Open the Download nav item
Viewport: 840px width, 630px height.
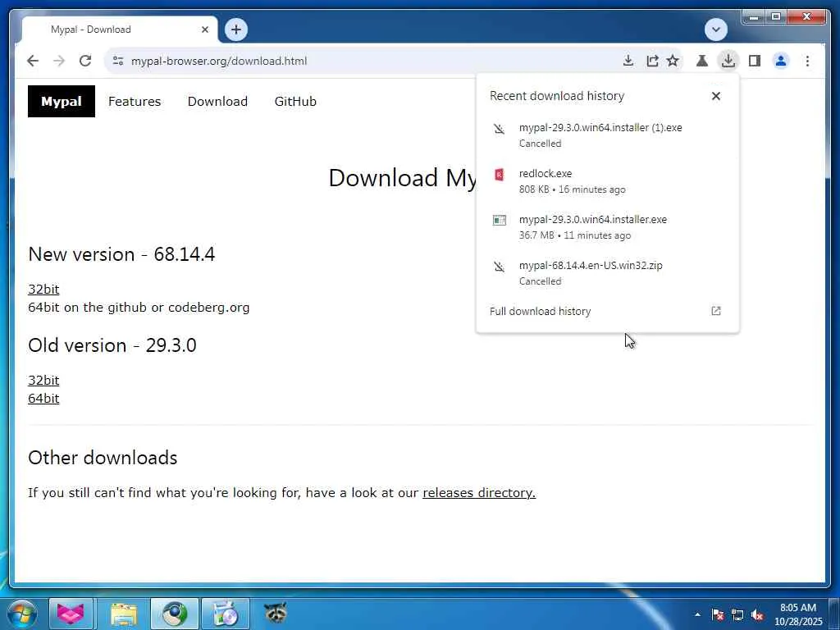[217, 101]
